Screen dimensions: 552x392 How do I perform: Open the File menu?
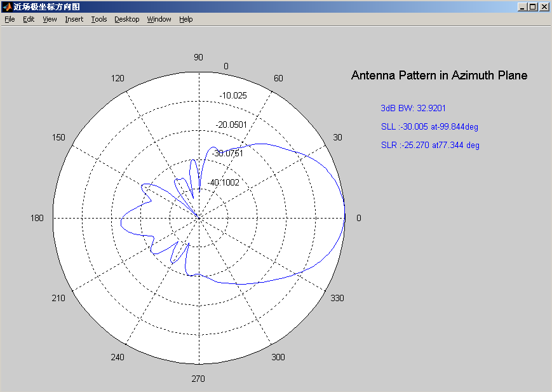point(10,19)
